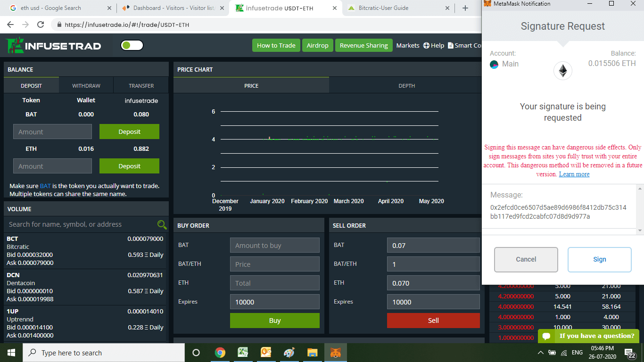Open the notification center icon
Viewport: 644px width, 362px height.
(630, 353)
